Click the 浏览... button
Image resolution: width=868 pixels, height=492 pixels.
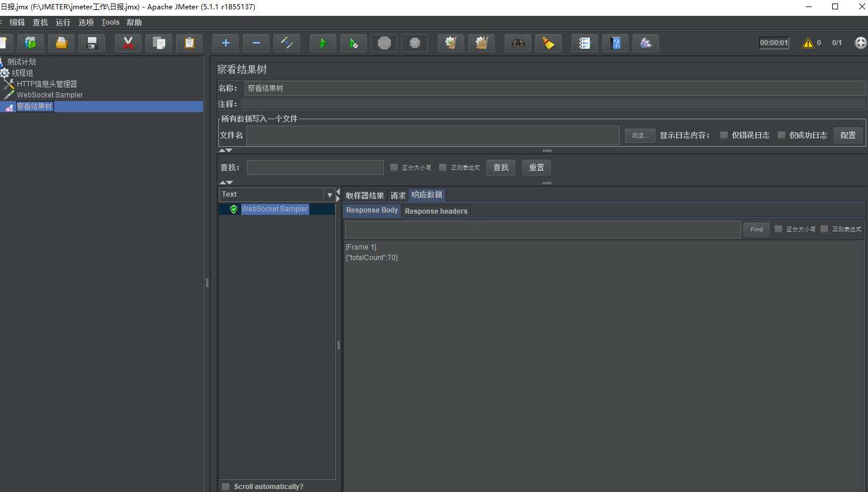[x=640, y=136]
